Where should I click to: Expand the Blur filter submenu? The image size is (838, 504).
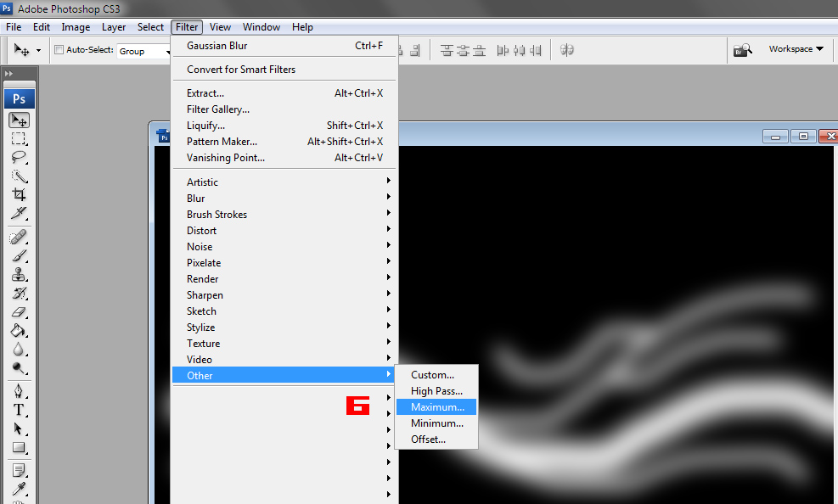[x=285, y=198]
